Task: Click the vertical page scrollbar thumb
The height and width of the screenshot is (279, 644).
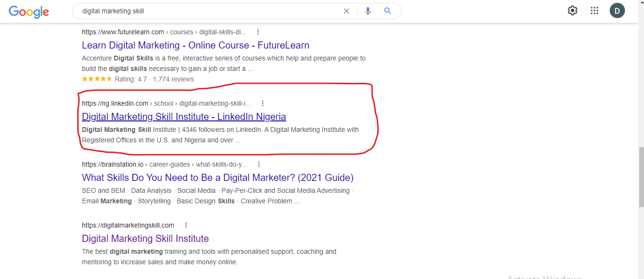Action: coord(641,177)
